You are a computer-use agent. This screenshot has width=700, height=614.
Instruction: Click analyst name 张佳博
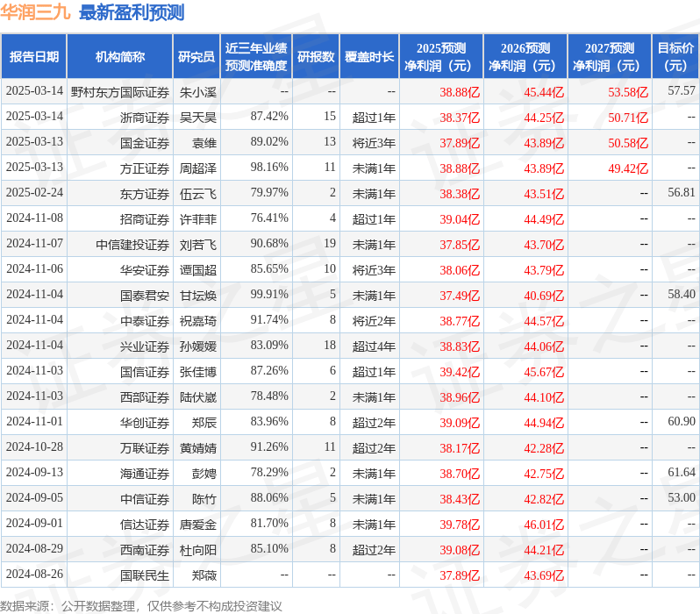[197, 373]
